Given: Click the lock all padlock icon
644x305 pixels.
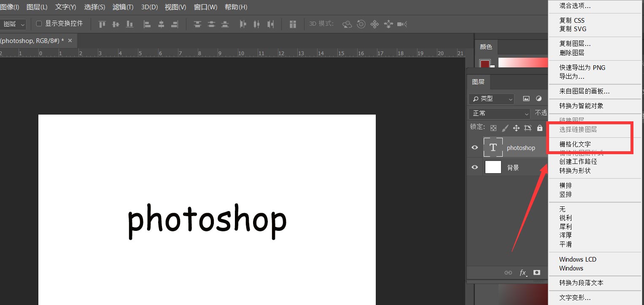Looking at the screenshot, I should (540, 128).
